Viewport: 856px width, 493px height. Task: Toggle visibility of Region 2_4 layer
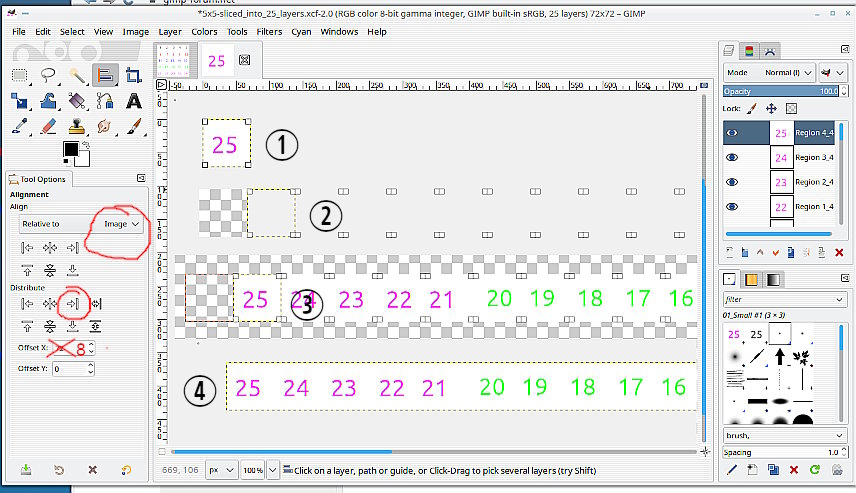point(732,182)
